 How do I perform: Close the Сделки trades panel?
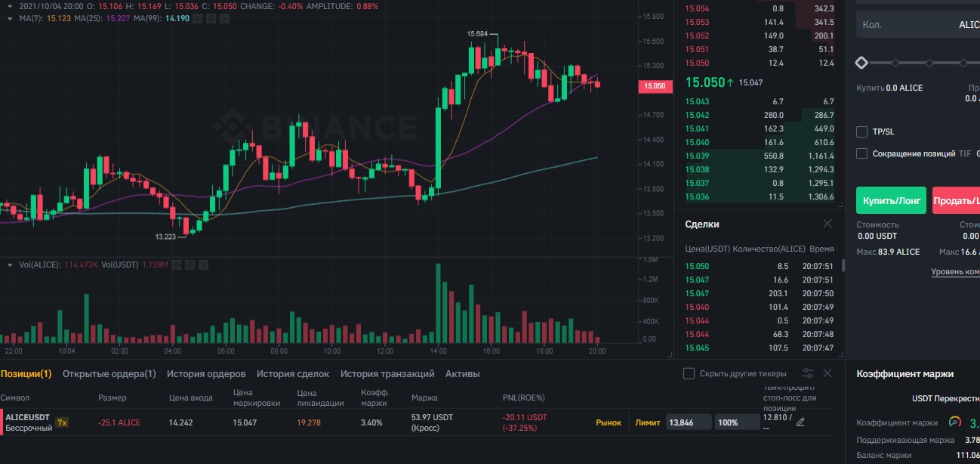[x=827, y=224]
